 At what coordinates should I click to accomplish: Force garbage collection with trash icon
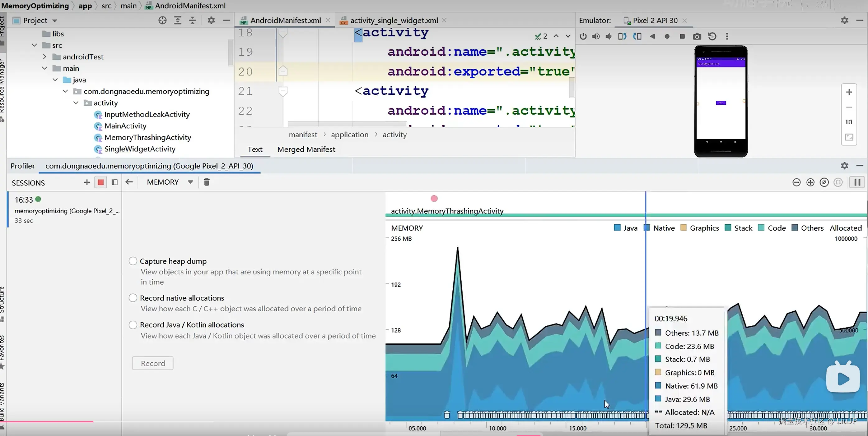pos(207,182)
